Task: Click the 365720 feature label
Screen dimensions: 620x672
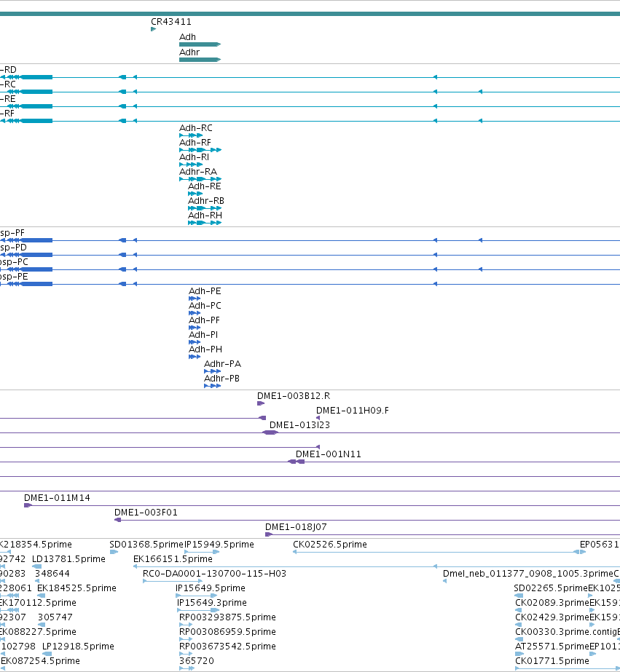Action: tap(197, 661)
